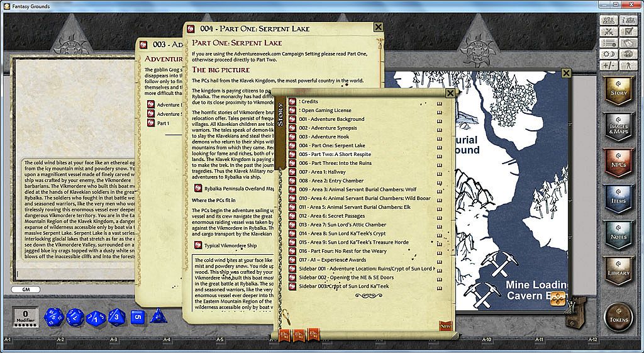The height and width of the screenshot is (353, 644).
Task: Open the color palette toolbar icon
Action: 628,54
